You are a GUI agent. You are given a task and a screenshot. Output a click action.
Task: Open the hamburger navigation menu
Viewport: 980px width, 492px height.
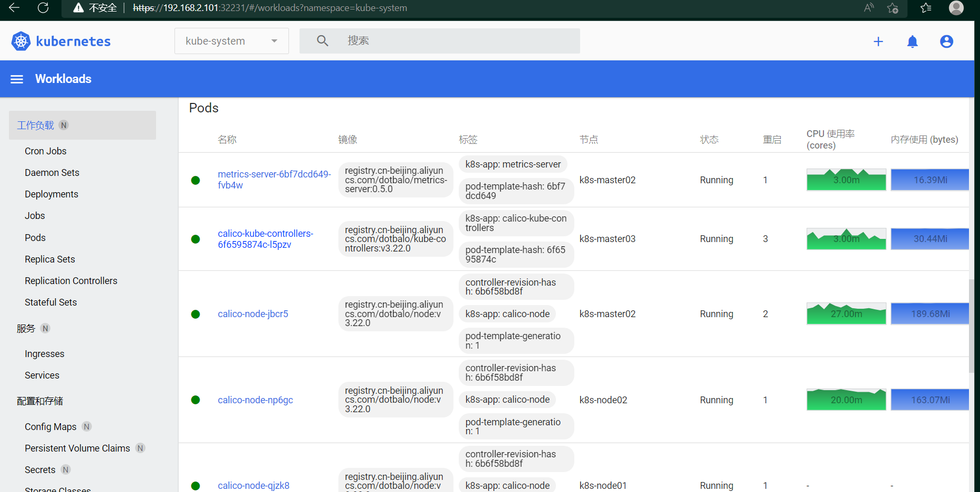pyautogui.click(x=17, y=79)
